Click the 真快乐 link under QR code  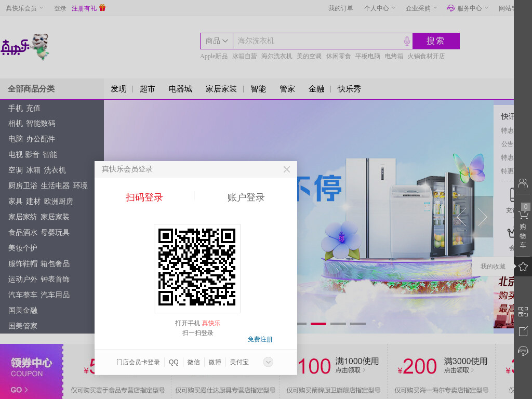211,323
